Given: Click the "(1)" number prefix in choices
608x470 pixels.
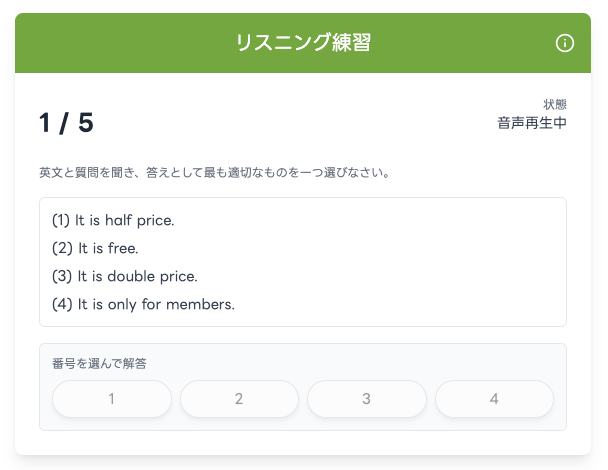Looking at the screenshot, I should click(60, 220).
